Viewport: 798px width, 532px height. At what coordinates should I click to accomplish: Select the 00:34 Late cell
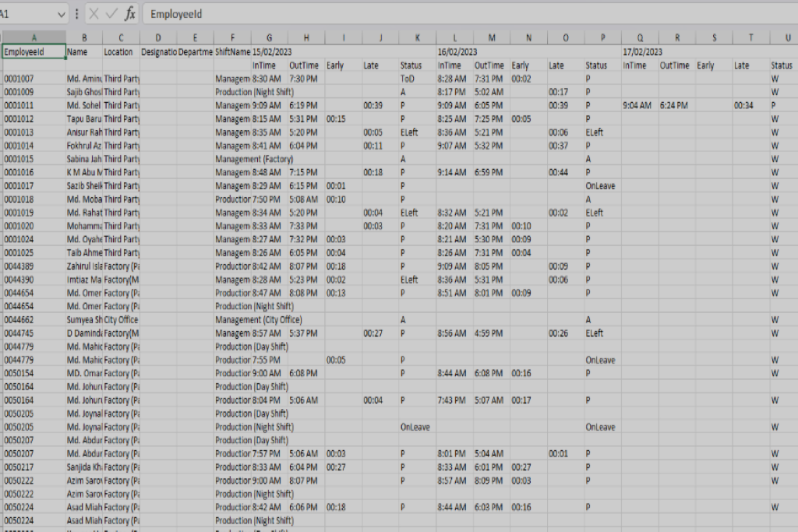[x=750, y=106]
